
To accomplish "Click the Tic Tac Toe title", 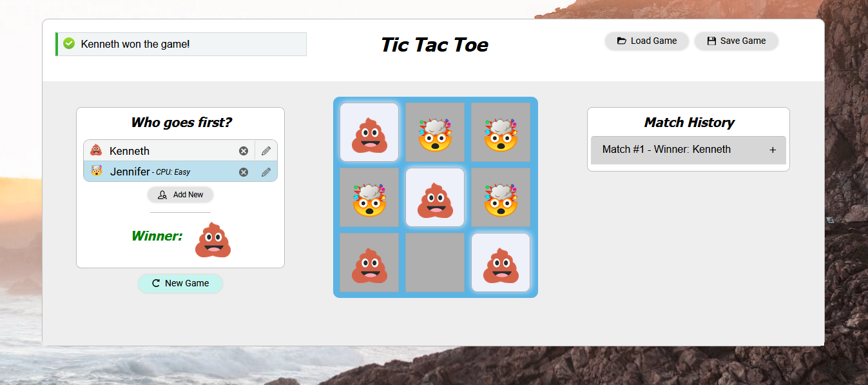I will click(x=434, y=44).
